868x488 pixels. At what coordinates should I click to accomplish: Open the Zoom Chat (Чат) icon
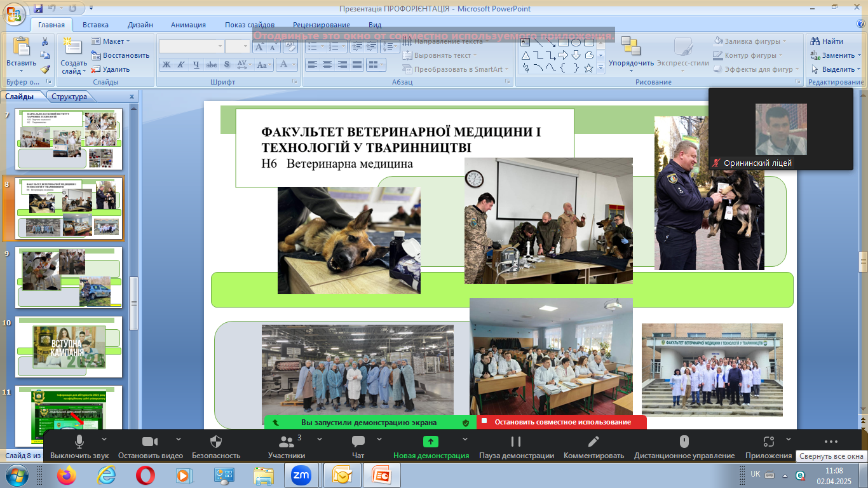coord(358,442)
